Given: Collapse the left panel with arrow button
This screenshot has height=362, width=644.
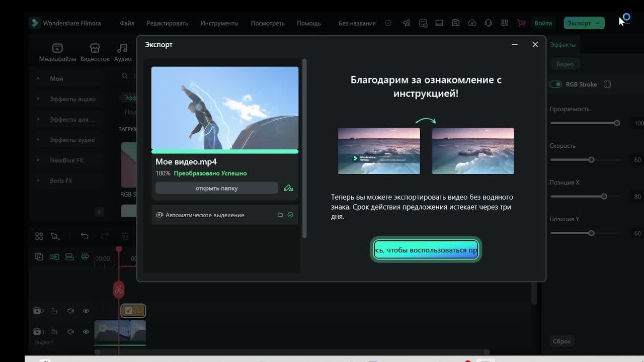Looking at the screenshot, I should 99,212.
